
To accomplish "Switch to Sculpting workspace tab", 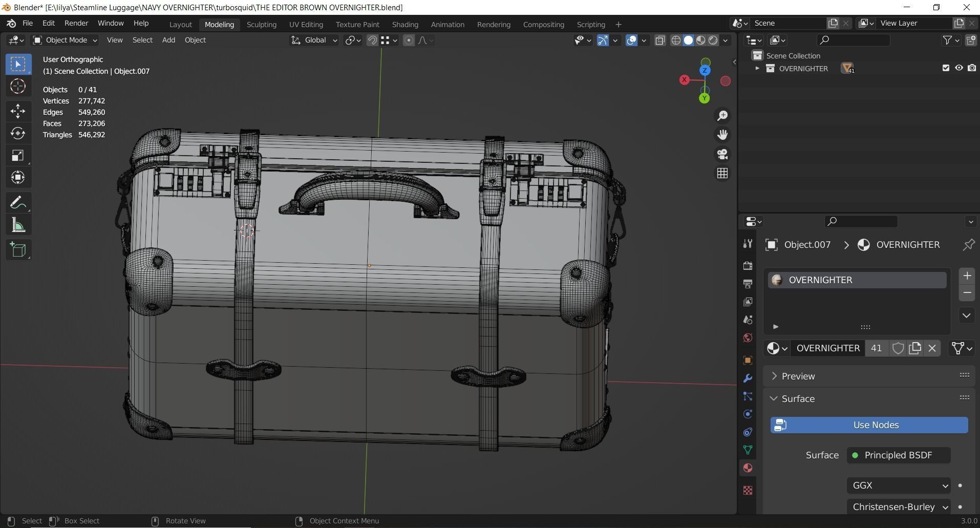I will (x=261, y=24).
